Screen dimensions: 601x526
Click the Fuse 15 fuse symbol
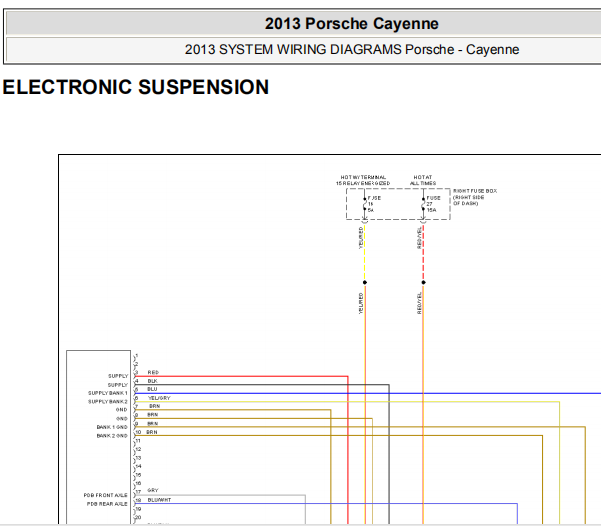pyautogui.click(x=365, y=204)
